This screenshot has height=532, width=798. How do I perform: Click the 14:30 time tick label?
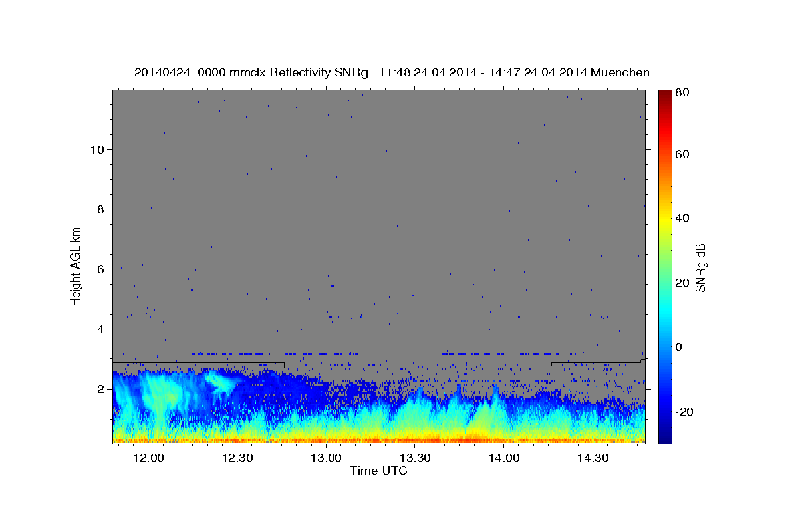coord(593,458)
